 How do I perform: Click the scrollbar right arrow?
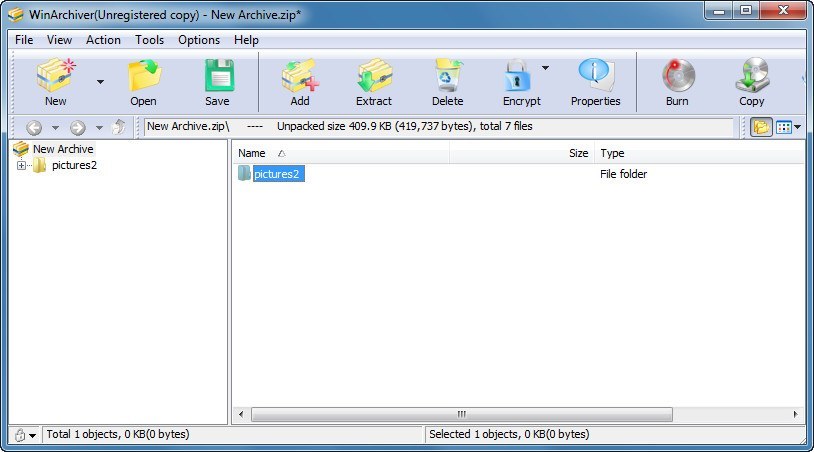pyautogui.click(x=795, y=414)
